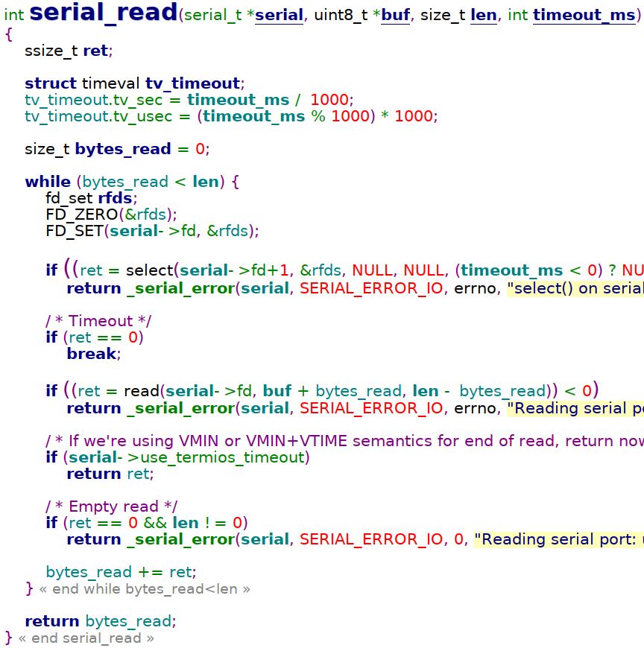Screen dimensions: 644x648
Task: Click the final 'return bytes_read;' statement
Action: 101,621
